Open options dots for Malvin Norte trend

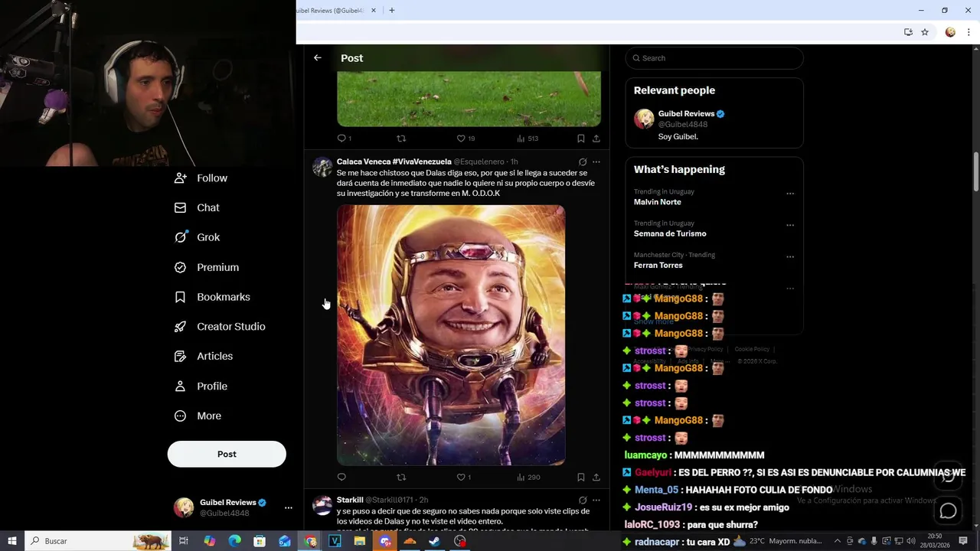pyautogui.click(x=790, y=194)
